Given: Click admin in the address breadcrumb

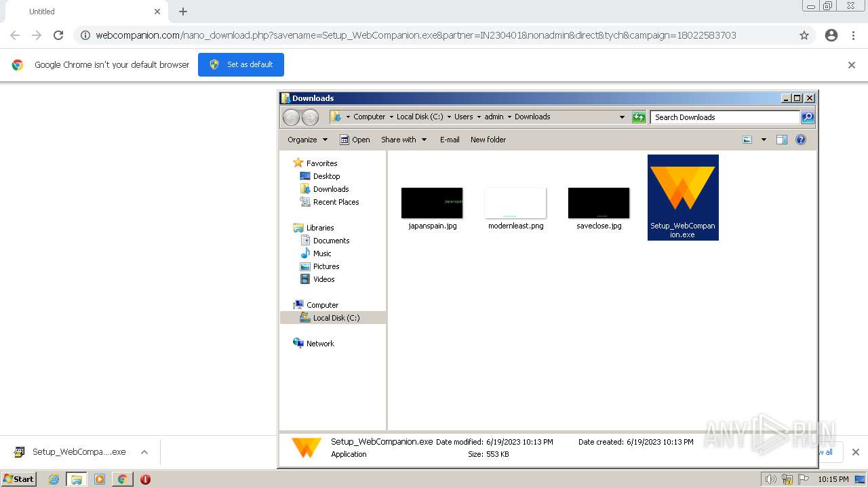Looking at the screenshot, I should point(494,117).
